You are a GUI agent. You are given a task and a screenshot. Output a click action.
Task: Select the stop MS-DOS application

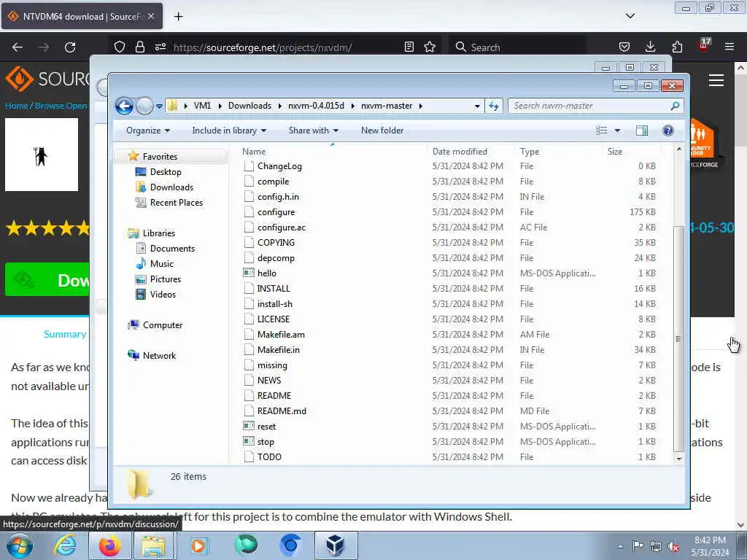[x=266, y=441]
